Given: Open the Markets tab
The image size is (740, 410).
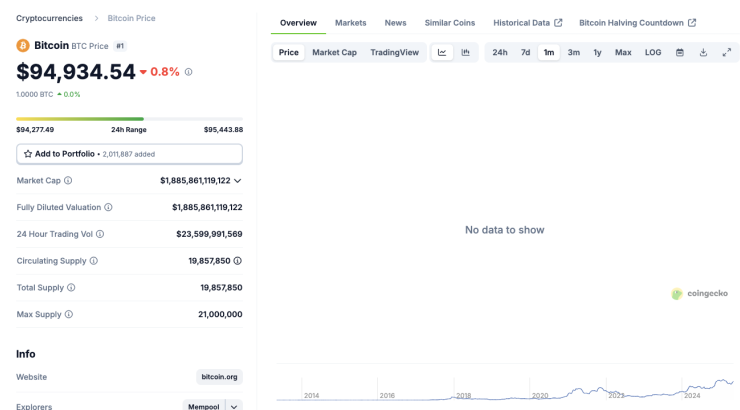Looking at the screenshot, I should point(351,23).
